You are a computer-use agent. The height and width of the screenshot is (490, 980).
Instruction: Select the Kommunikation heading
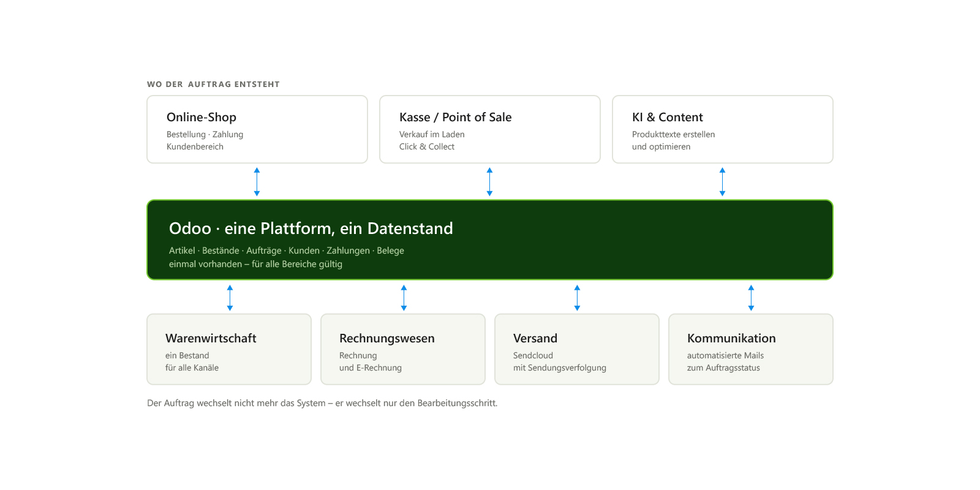[731, 338]
